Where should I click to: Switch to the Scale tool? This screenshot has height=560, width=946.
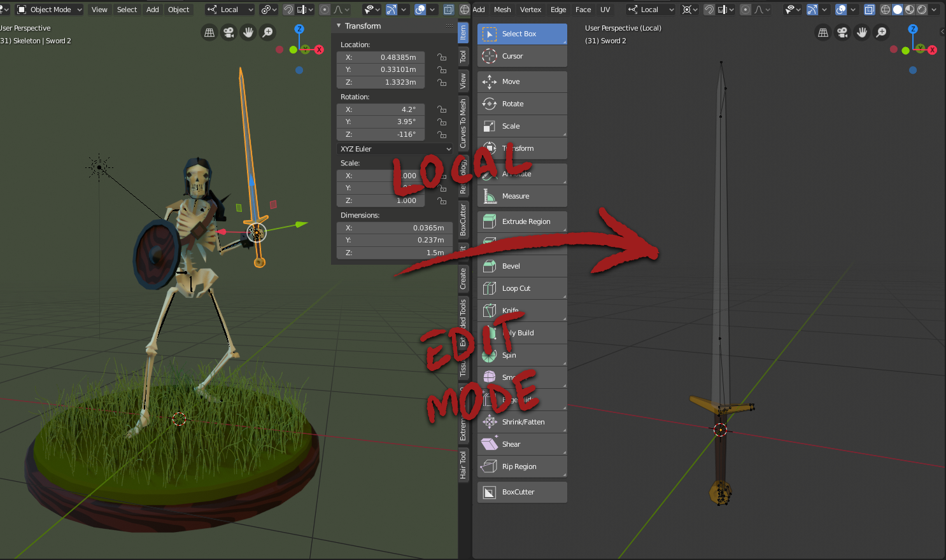click(x=522, y=126)
